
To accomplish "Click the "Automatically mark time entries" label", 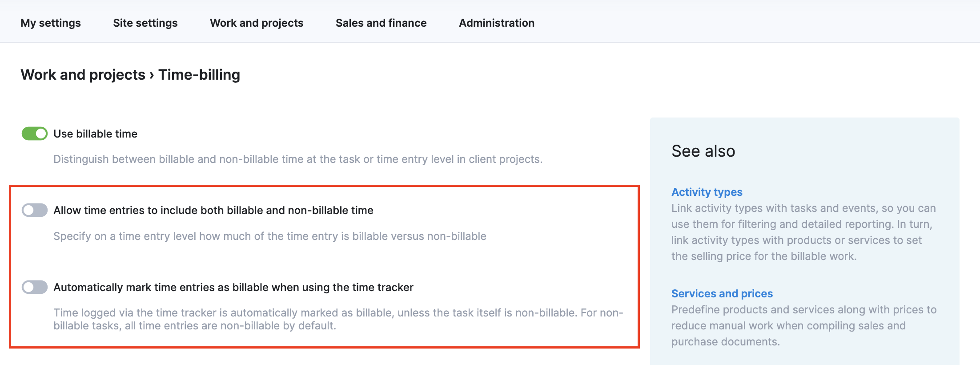I will click(x=233, y=287).
